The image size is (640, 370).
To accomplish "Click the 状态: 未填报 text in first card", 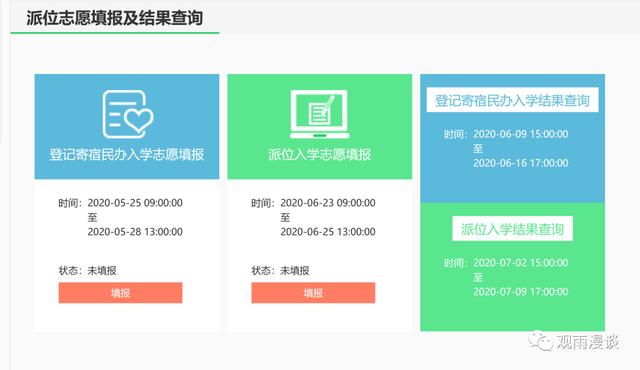I will (x=87, y=270).
